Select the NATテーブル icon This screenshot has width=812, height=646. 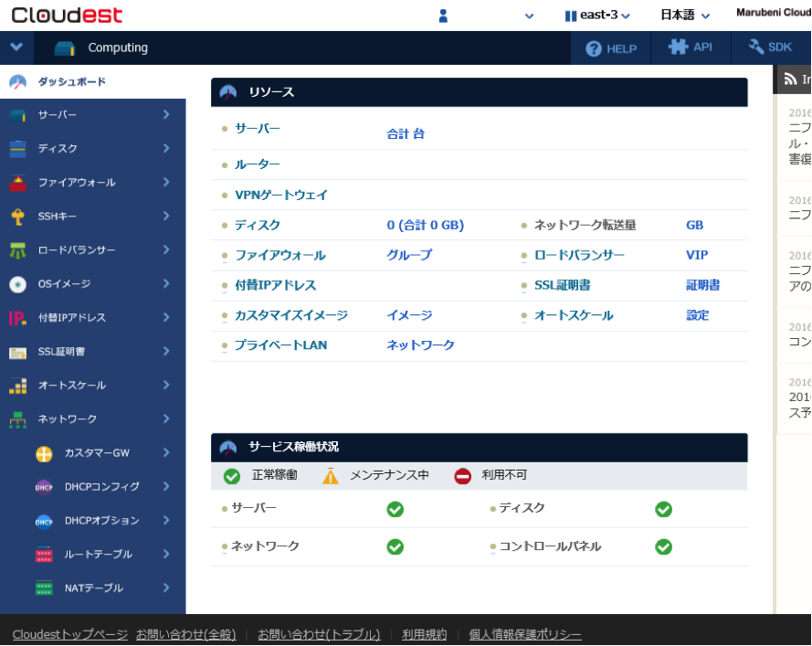click(44, 588)
